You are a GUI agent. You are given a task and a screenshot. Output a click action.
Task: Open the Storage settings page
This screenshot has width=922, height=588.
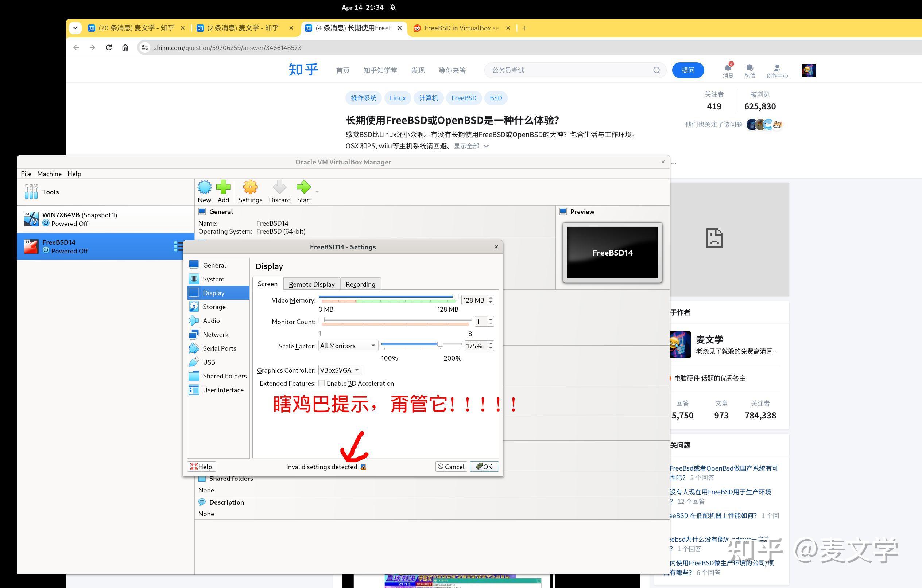(214, 306)
